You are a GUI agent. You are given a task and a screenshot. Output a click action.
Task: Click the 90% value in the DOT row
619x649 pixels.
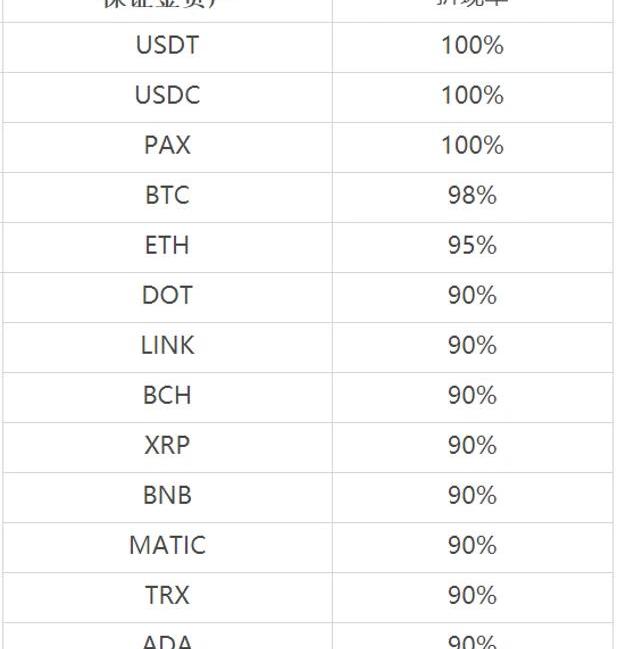472,296
